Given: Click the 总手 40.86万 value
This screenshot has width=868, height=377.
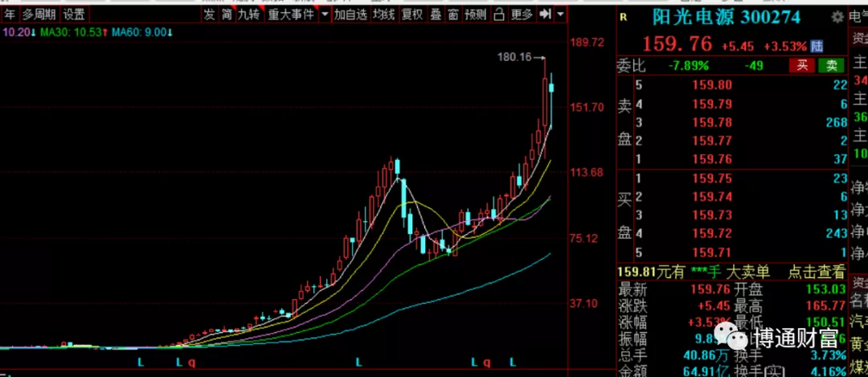Looking at the screenshot, I should 704,354.
